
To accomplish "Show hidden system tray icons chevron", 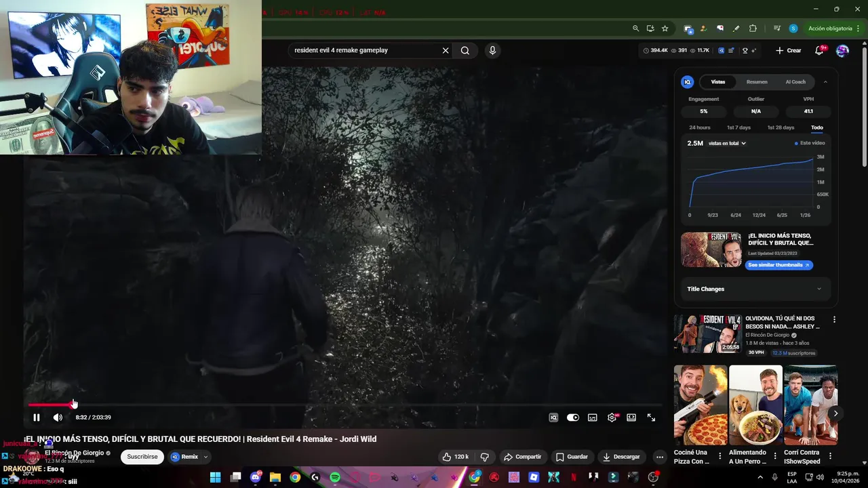I will tap(760, 477).
